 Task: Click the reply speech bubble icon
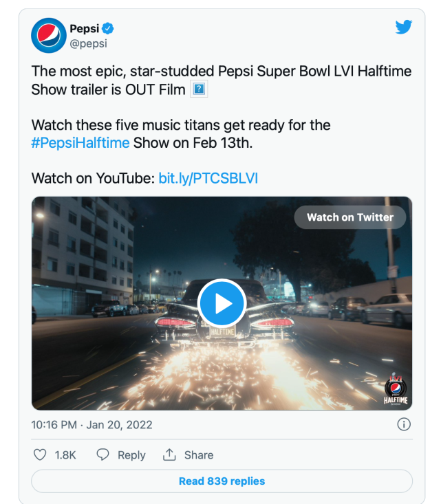coord(103,455)
